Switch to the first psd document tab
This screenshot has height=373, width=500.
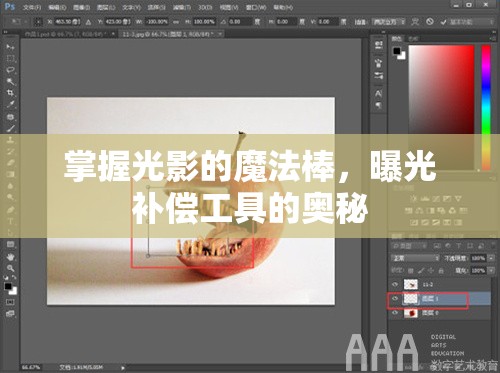point(69,34)
